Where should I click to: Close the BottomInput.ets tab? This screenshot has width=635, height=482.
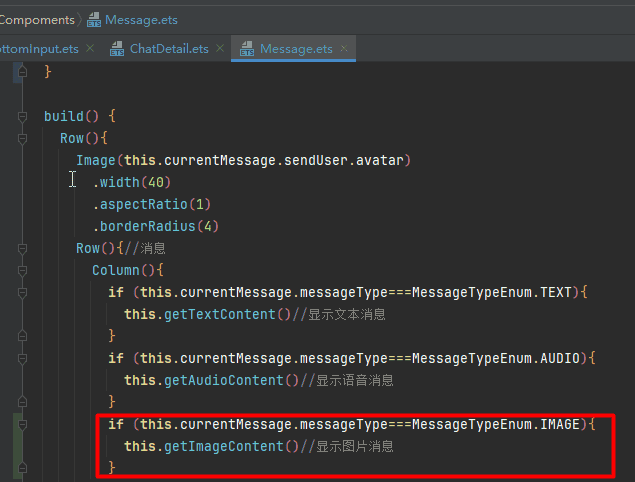pos(90,49)
